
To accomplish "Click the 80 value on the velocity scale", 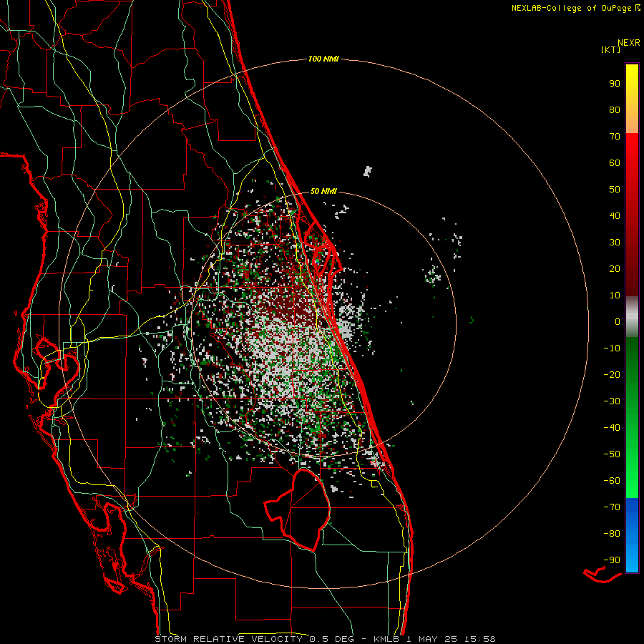I will tap(615, 110).
